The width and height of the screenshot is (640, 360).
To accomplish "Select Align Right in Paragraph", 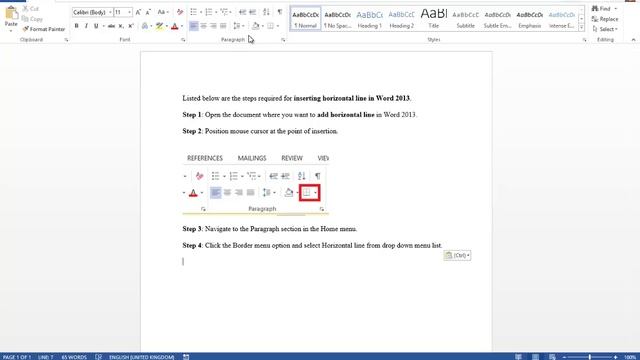I will (x=213, y=26).
